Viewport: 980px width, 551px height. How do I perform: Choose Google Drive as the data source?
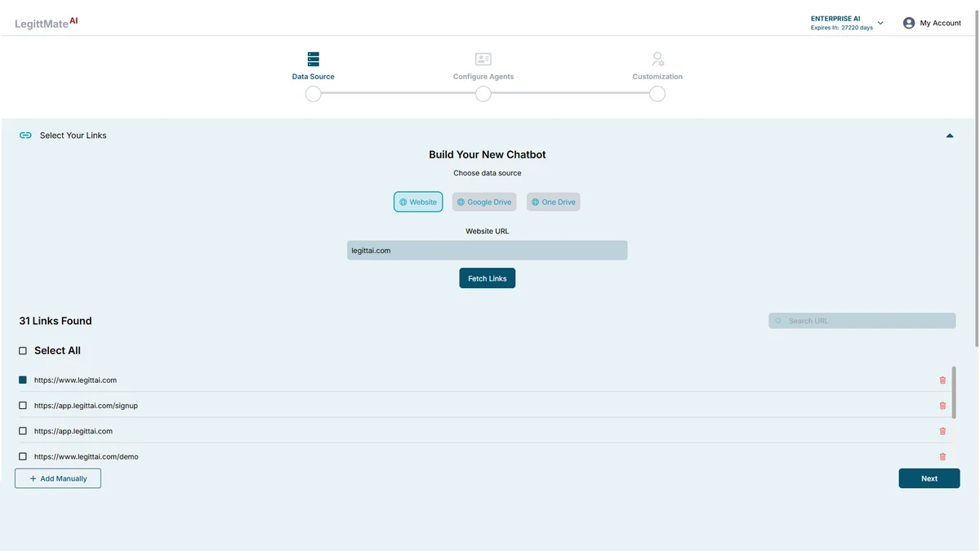pyautogui.click(x=484, y=202)
